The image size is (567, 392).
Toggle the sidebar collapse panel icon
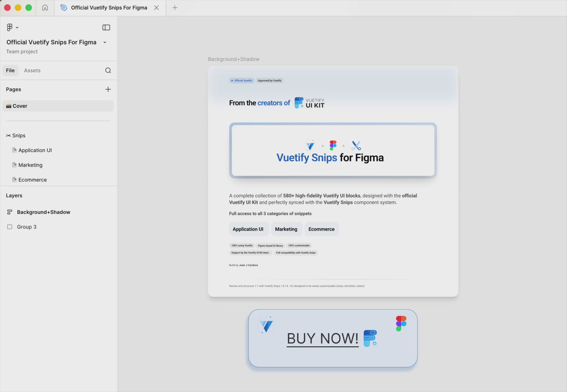[106, 27]
